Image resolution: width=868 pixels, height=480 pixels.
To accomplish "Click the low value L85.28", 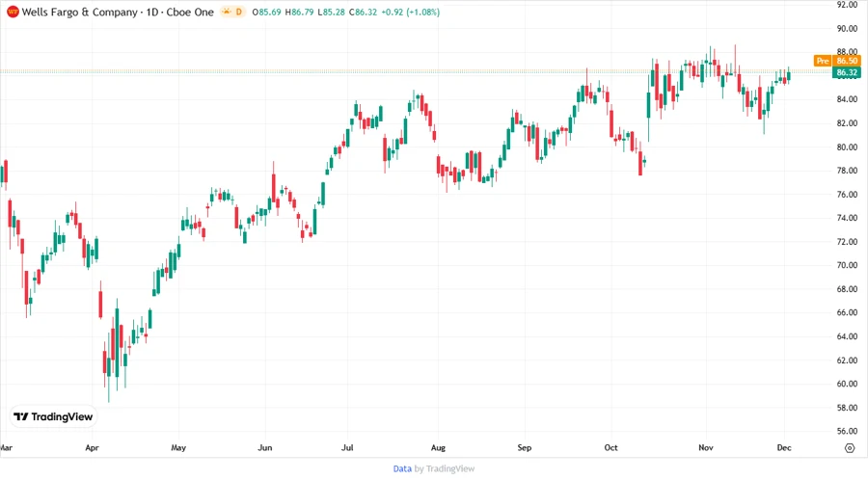I will tap(331, 13).
